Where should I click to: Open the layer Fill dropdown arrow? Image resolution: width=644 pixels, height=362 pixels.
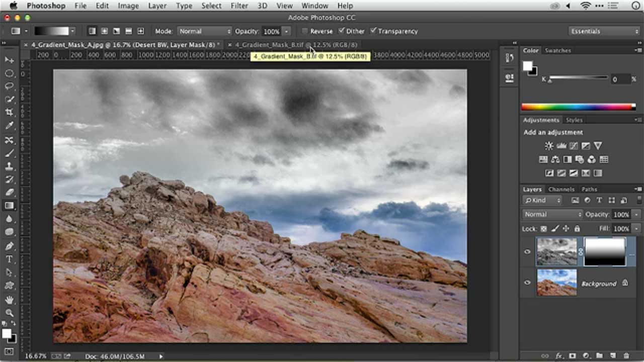pyautogui.click(x=636, y=229)
